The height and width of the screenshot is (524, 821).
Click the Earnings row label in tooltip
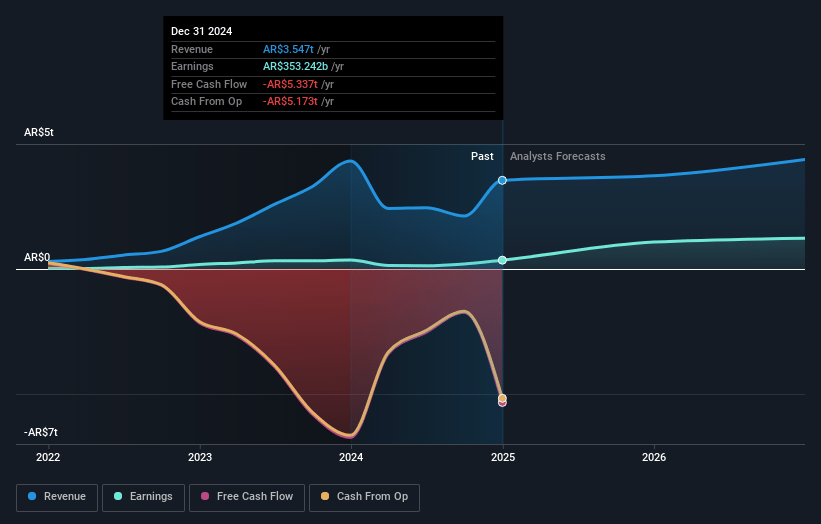(x=192, y=66)
